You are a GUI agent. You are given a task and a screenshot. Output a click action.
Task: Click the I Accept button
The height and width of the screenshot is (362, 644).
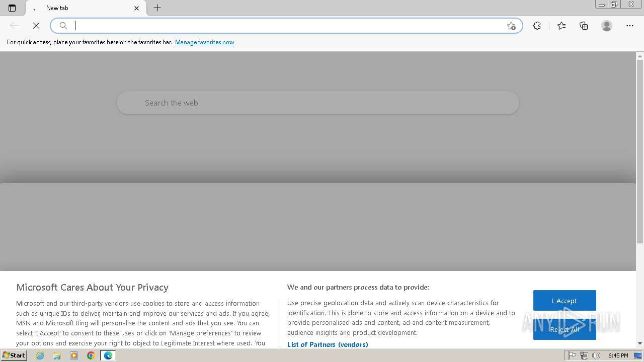[565, 301]
